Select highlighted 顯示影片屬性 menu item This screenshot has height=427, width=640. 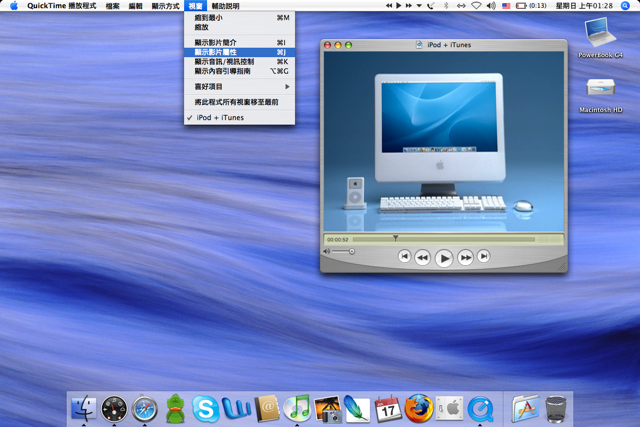pos(239,52)
